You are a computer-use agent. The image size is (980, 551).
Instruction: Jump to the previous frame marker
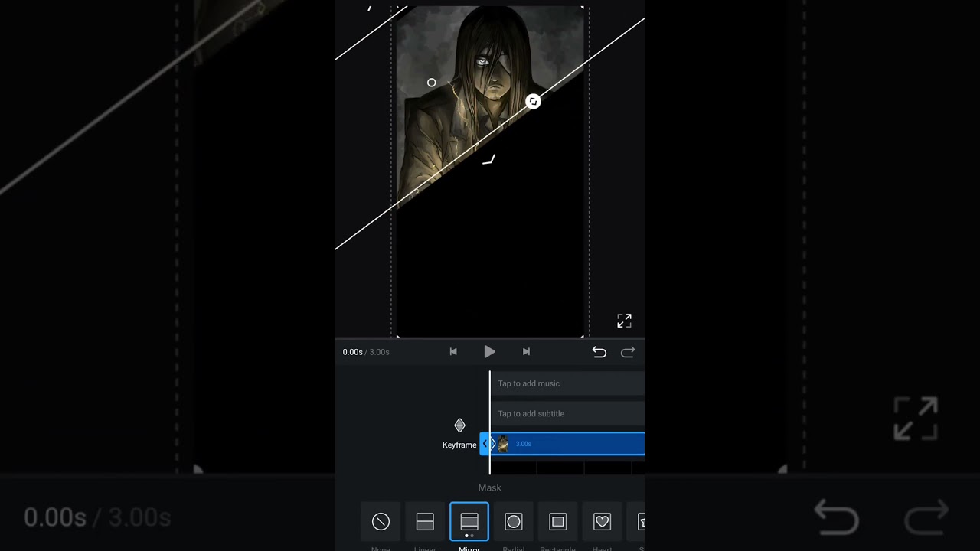453,352
